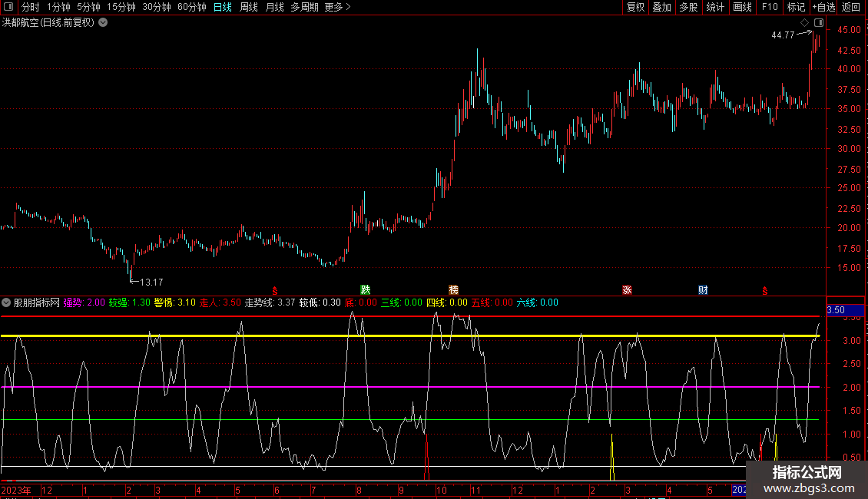Click the diamond icon above price axis
This screenshot has width=868, height=499.
[805, 23]
